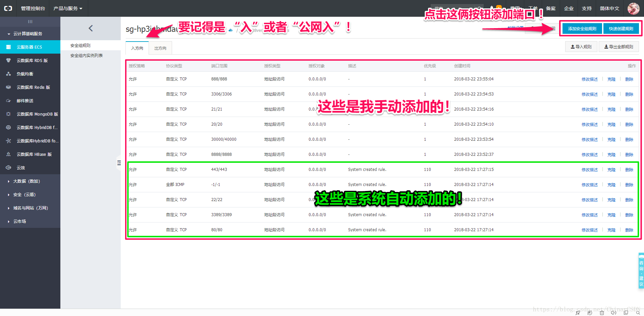
Task: Open 管理控制台 in the top bar
Action: click(33, 8)
